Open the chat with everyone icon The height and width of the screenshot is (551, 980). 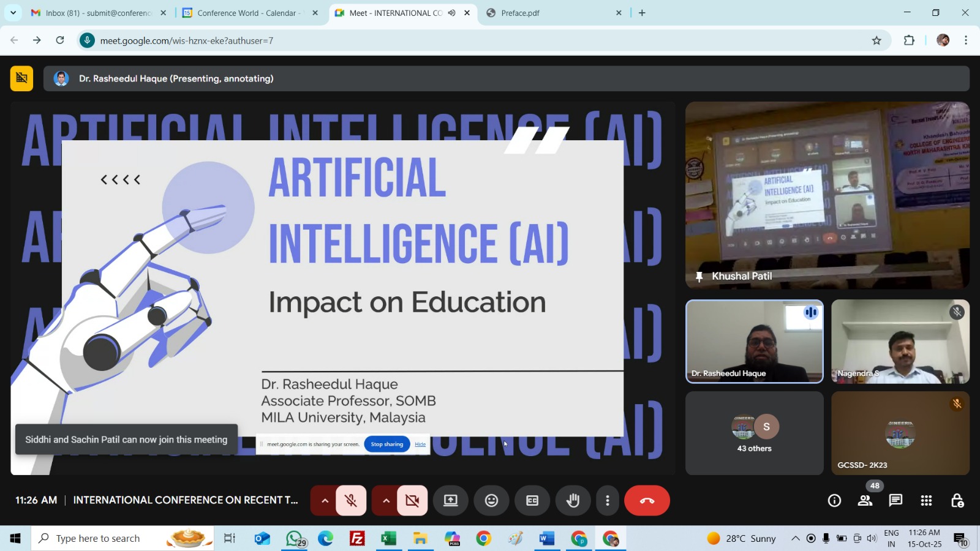tap(895, 501)
